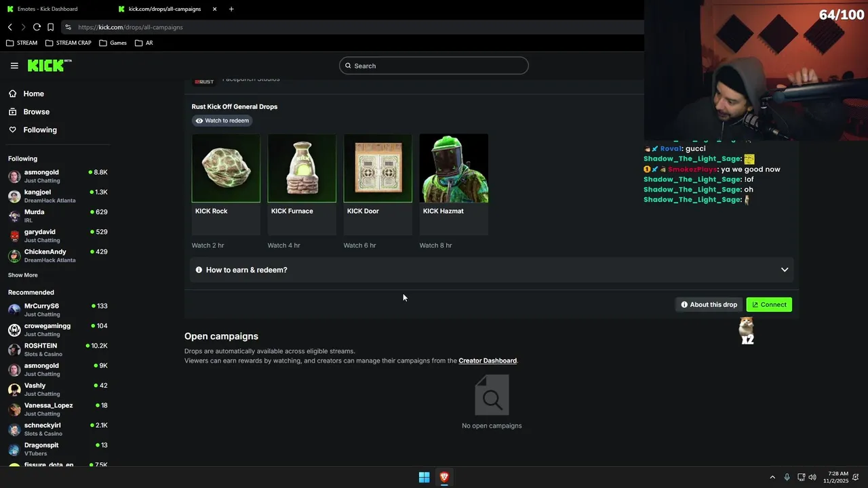Viewport: 868px width, 488px height.
Task: Open Vanessa_Lopez channel avatar
Action: click(x=14, y=409)
